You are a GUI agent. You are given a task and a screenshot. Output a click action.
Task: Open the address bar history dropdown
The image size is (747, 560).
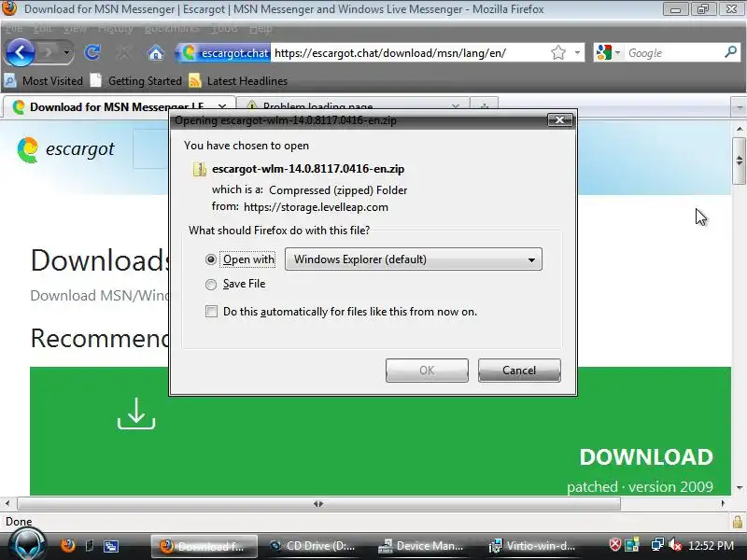click(x=577, y=52)
